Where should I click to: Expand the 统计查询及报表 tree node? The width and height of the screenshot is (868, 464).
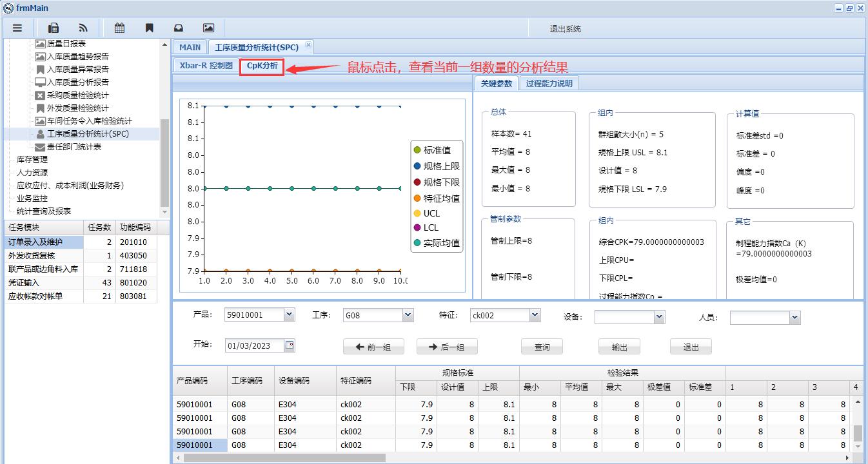click(44, 211)
